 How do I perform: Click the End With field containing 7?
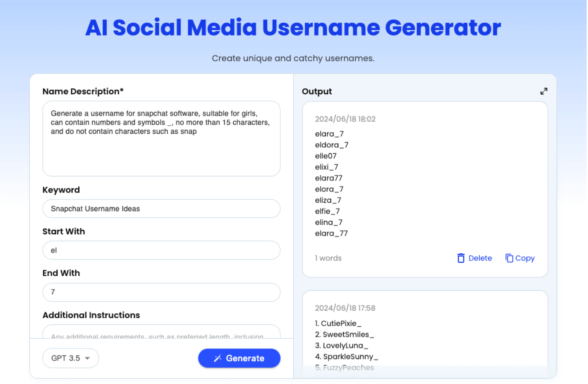click(x=161, y=292)
